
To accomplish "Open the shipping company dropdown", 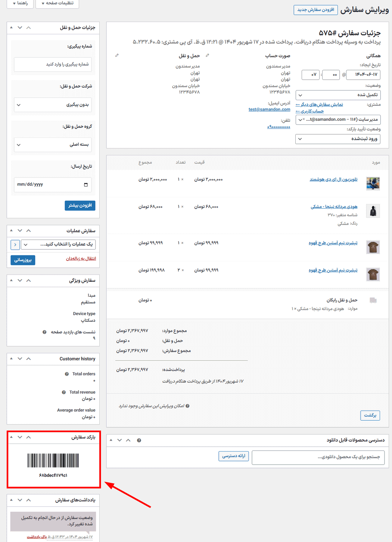I will click(x=53, y=105).
